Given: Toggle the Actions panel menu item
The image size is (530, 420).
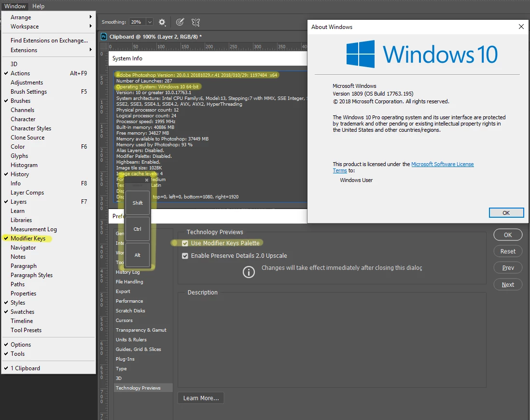Looking at the screenshot, I should click(49, 73).
